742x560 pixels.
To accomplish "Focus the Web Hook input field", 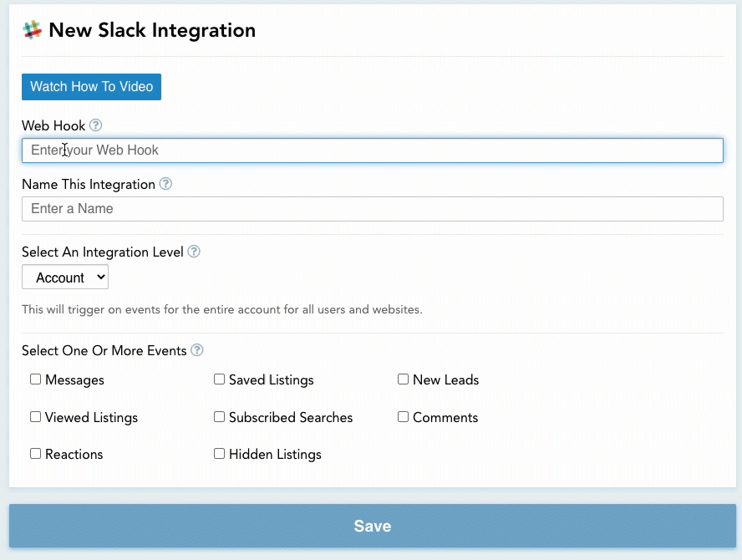I will point(373,150).
